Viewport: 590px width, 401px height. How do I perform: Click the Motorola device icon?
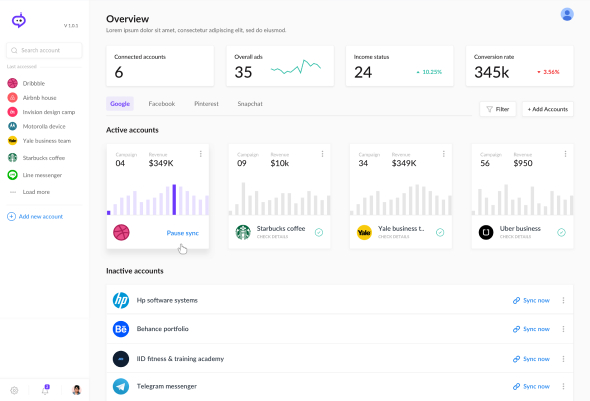point(12,126)
